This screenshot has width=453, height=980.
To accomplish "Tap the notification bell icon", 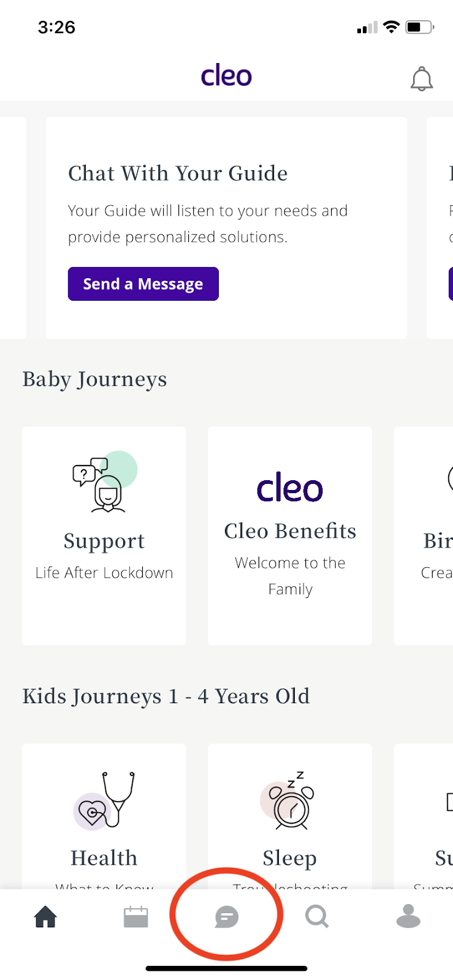I will 422,79.
